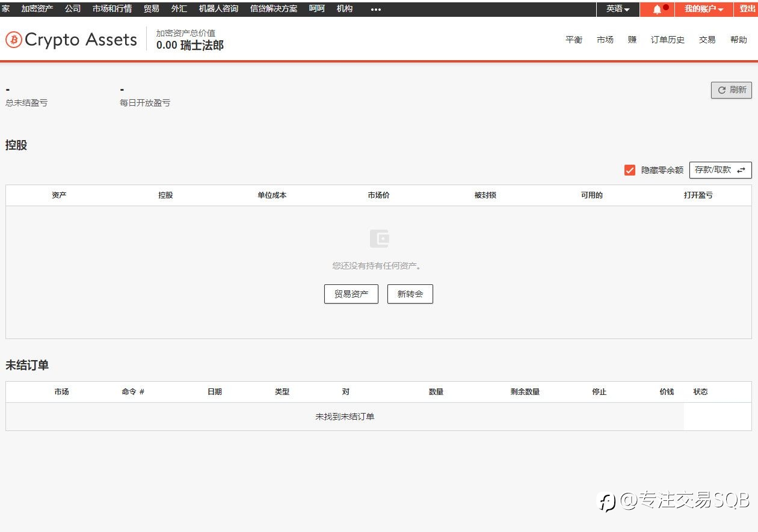The height and width of the screenshot is (532, 758).
Task: Open the 市场和行情 top menu
Action: tap(112, 9)
